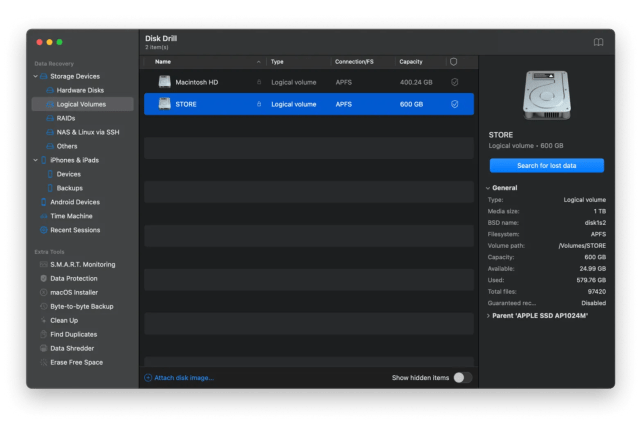Click the Recent Sessions gear icon
Image resolution: width=639 pixels, height=427 pixels.
click(44, 230)
